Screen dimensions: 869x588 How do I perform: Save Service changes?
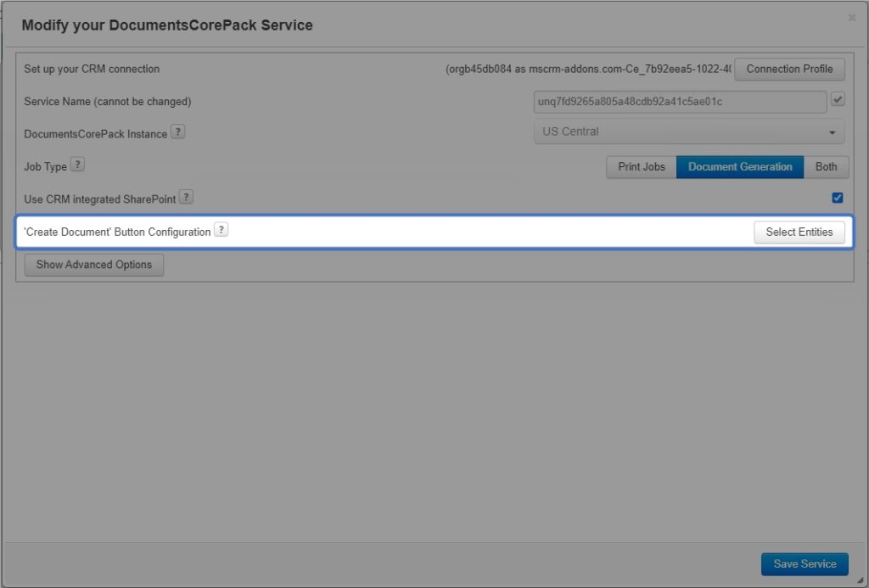tap(805, 563)
